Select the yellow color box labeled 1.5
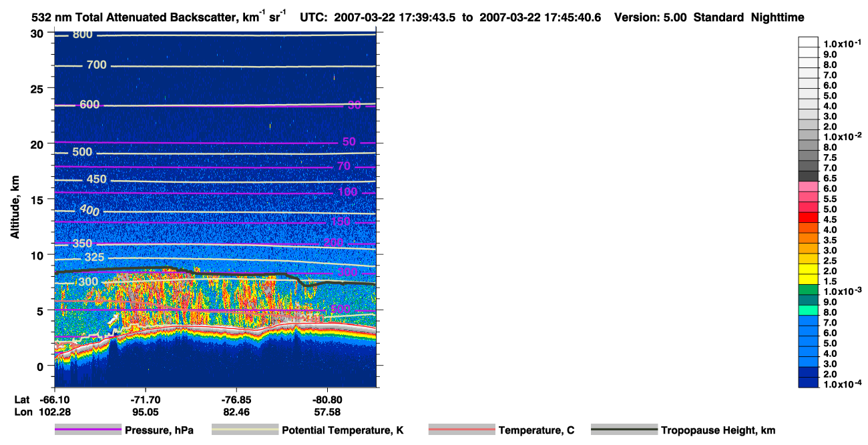This screenshot has width=868, height=445. (x=809, y=280)
